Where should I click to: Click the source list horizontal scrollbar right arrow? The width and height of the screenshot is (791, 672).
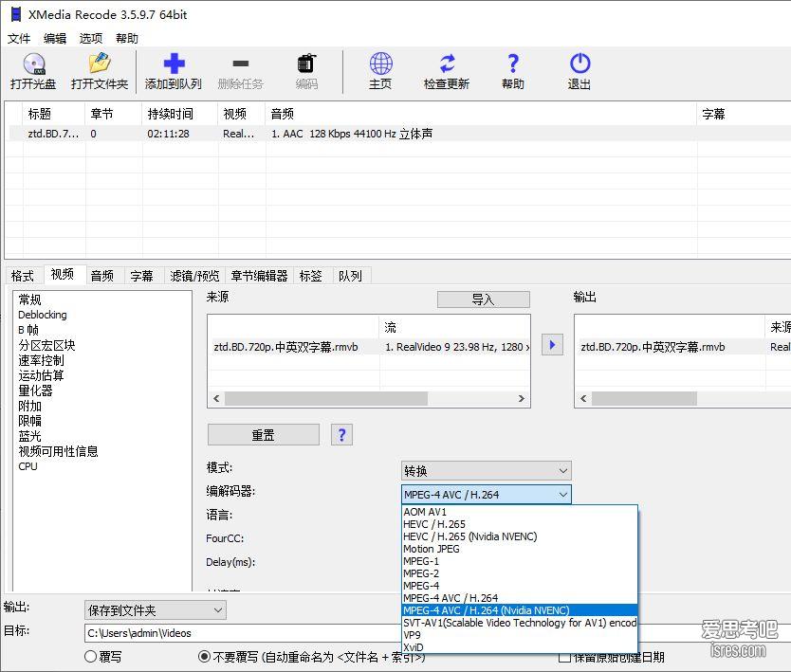[x=521, y=398]
